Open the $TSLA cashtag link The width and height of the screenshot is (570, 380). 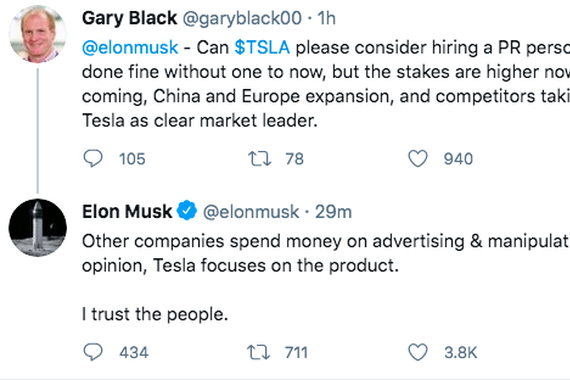[x=262, y=48]
